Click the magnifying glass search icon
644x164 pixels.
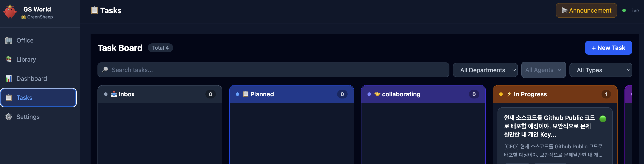105,70
